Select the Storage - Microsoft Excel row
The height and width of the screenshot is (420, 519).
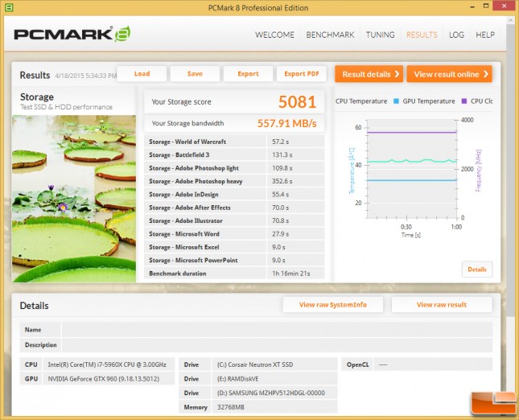coord(234,247)
